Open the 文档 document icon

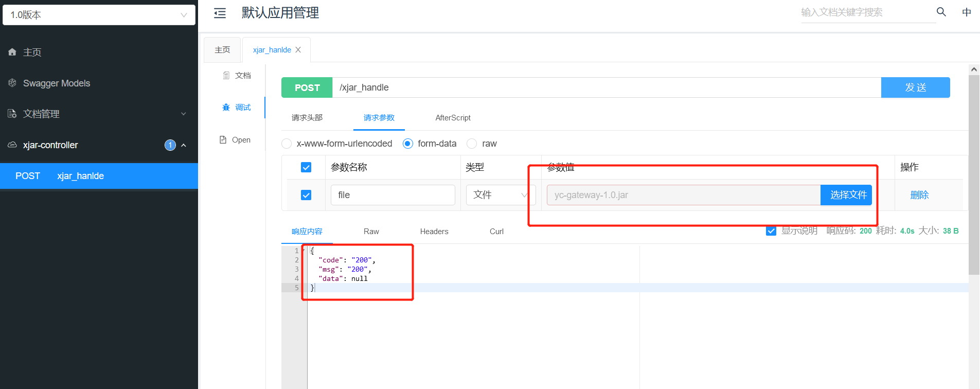226,75
